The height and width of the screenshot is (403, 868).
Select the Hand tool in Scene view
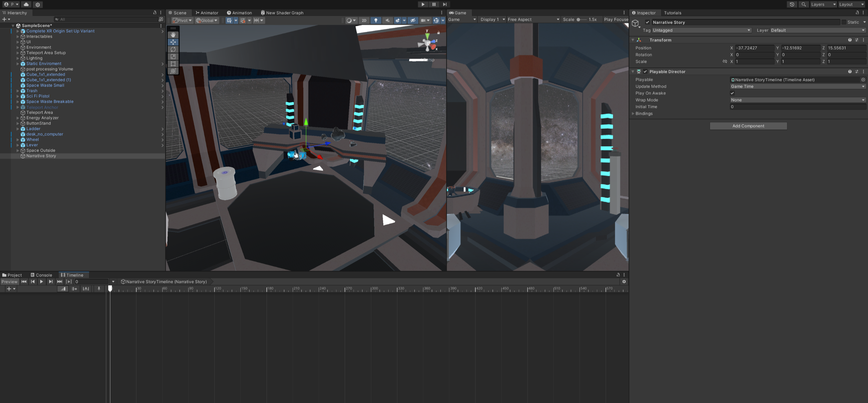tap(173, 35)
